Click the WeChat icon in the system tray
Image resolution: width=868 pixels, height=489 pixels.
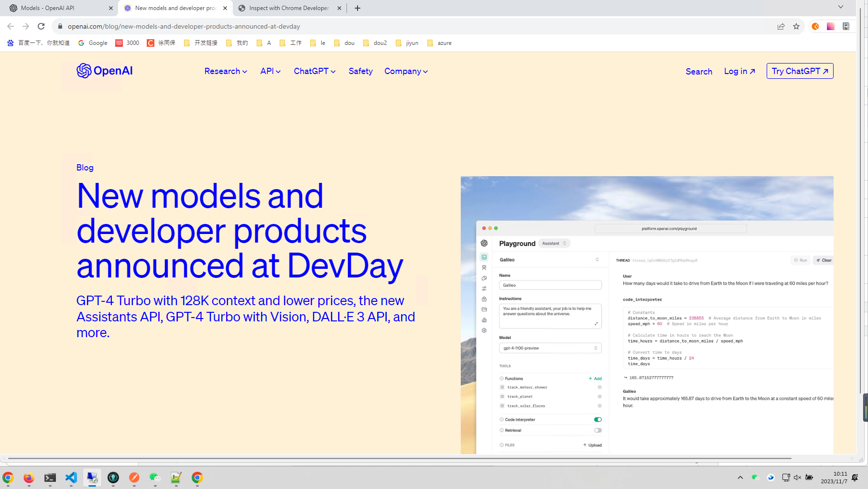[755, 478]
